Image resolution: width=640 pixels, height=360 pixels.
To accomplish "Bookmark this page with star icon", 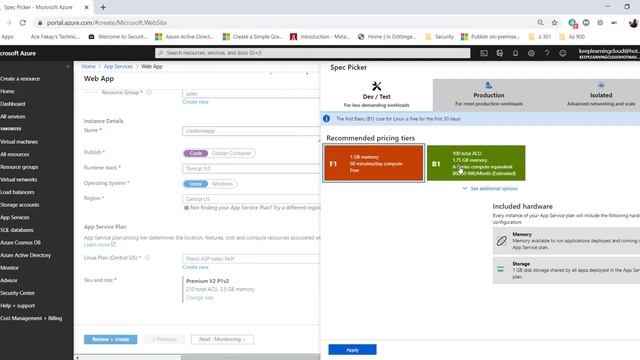I will pyautogui.click(x=554, y=23).
